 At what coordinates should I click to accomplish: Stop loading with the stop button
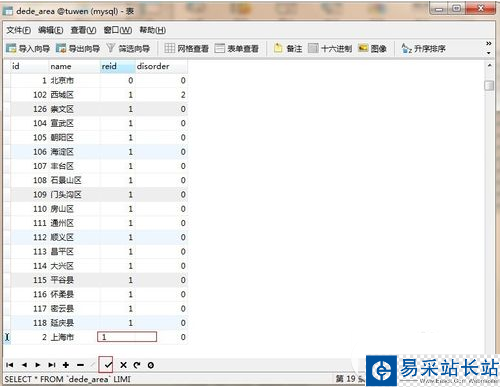click(151, 365)
